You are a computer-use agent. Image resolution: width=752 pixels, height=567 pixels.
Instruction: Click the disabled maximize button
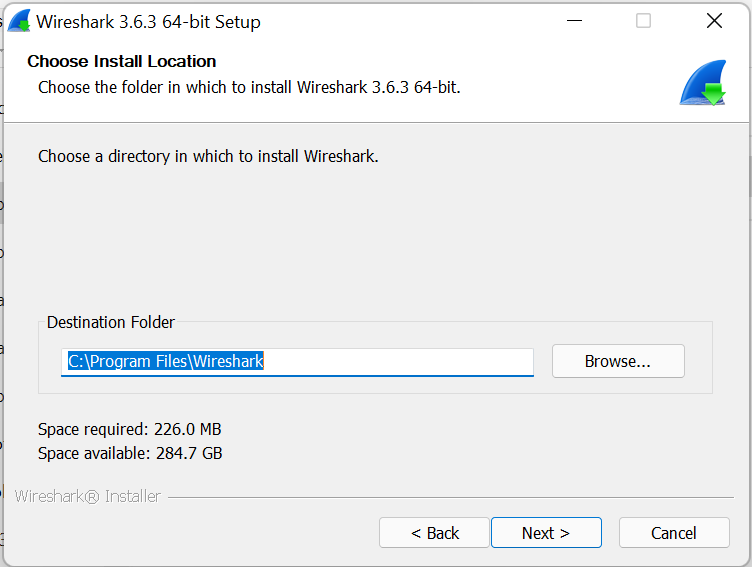pos(643,21)
